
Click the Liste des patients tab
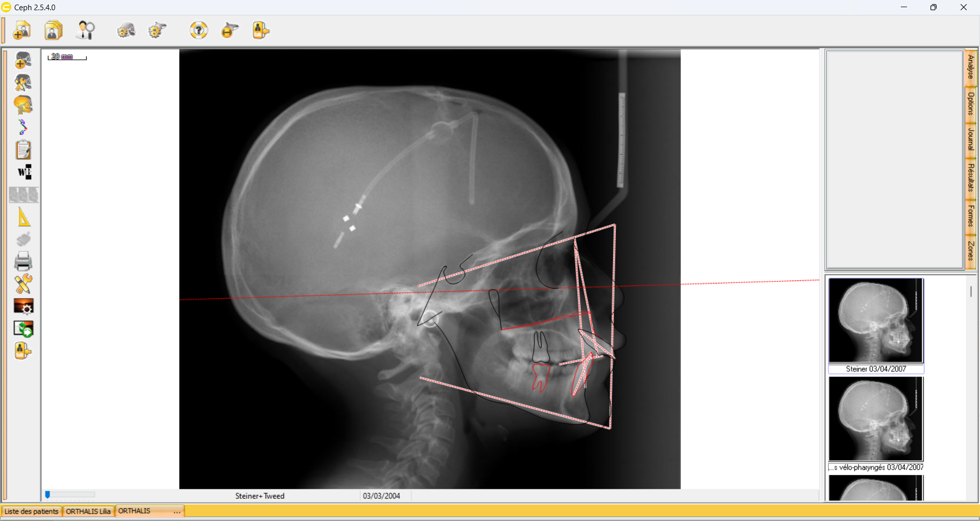click(32, 511)
